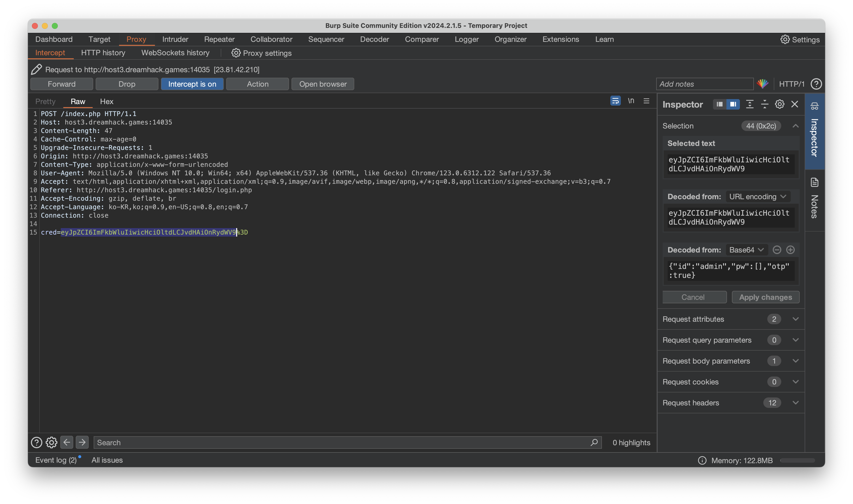Image resolution: width=853 pixels, height=504 pixels.
Task: Click expand all sections icon in Inspector
Action: pyautogui.click(x=749, y=104)
